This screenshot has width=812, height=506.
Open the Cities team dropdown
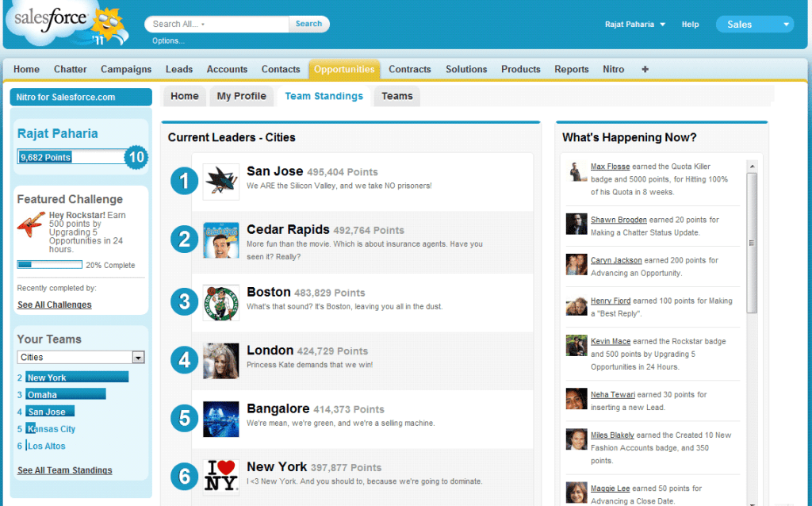tap(139, 358)
